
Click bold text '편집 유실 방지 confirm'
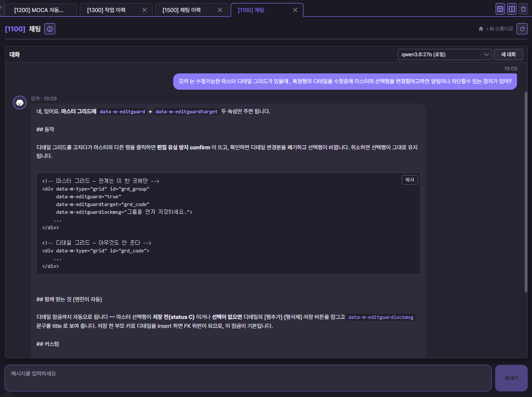coord(183,147)
